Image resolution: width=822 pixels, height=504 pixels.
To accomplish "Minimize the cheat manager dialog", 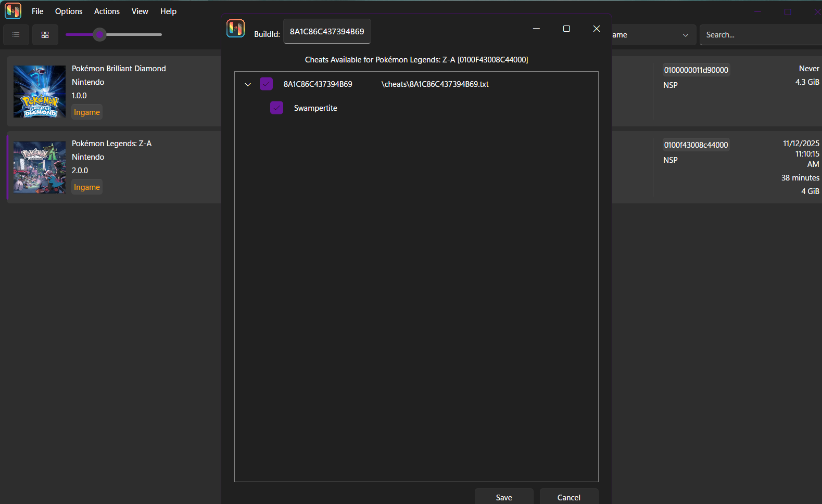I will tap(536, 29).
